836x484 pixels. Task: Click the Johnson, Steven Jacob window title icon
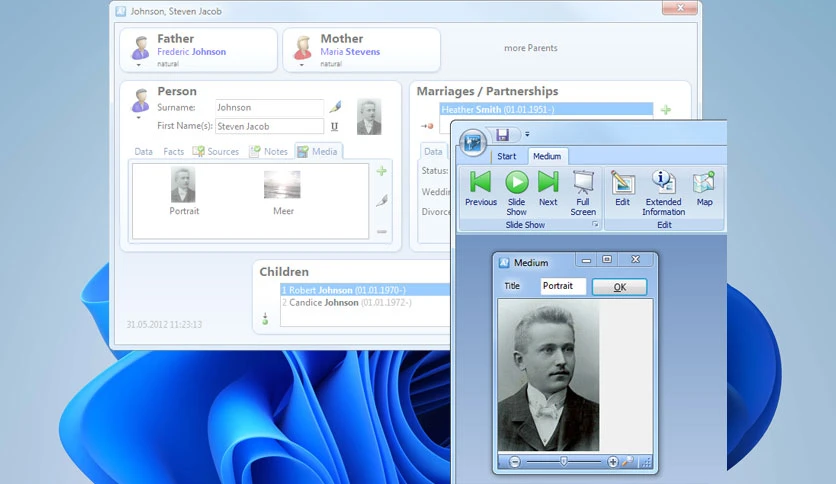pyautogui.click(x=121, y=11)
